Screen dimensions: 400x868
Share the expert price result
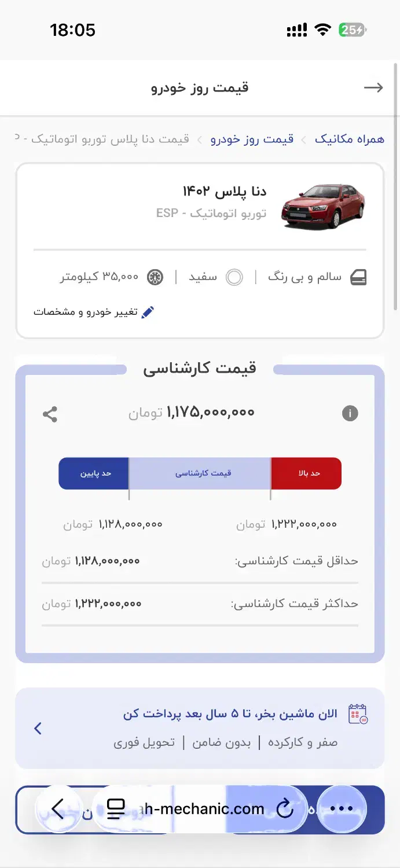tap(50, 414)
